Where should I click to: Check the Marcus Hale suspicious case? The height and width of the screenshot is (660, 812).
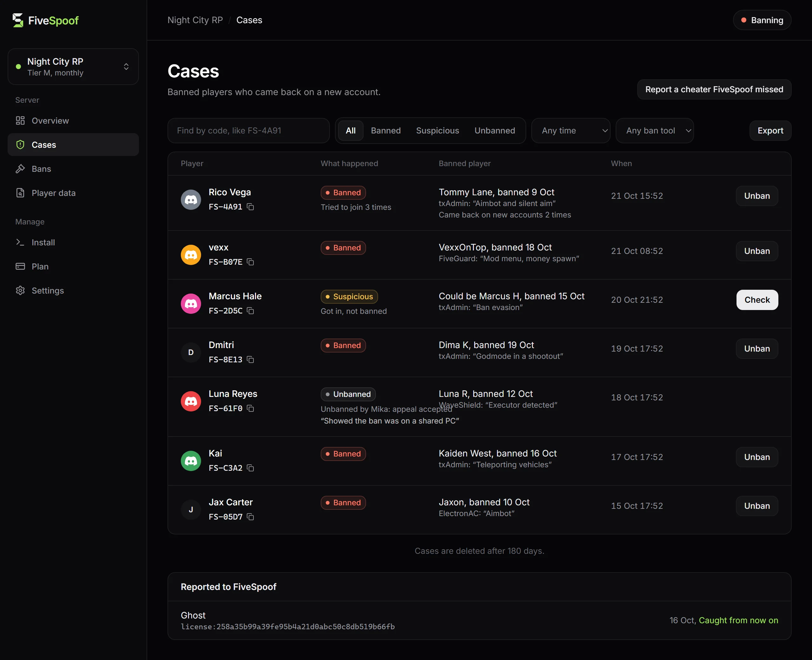pos(757,300)
